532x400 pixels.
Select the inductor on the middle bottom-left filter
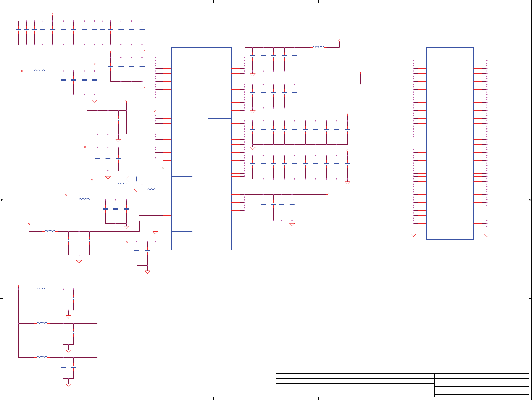coord(42,323)
